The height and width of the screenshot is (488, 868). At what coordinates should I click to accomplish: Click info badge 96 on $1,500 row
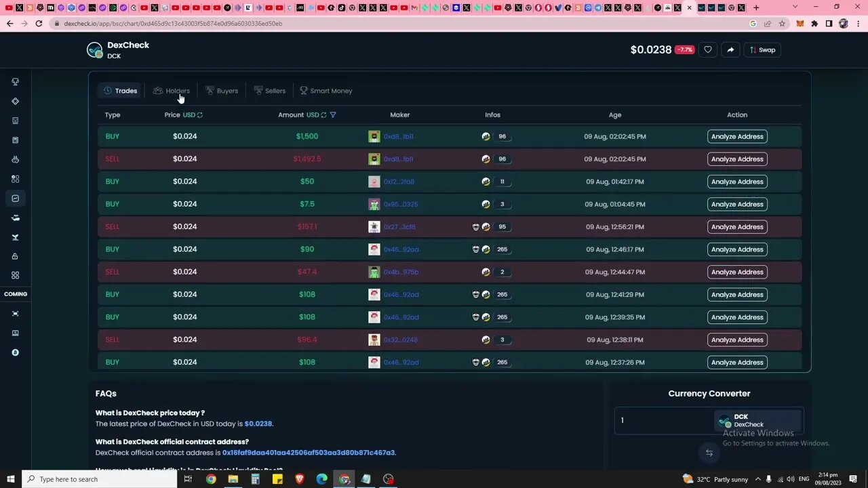tap(502, 136)
